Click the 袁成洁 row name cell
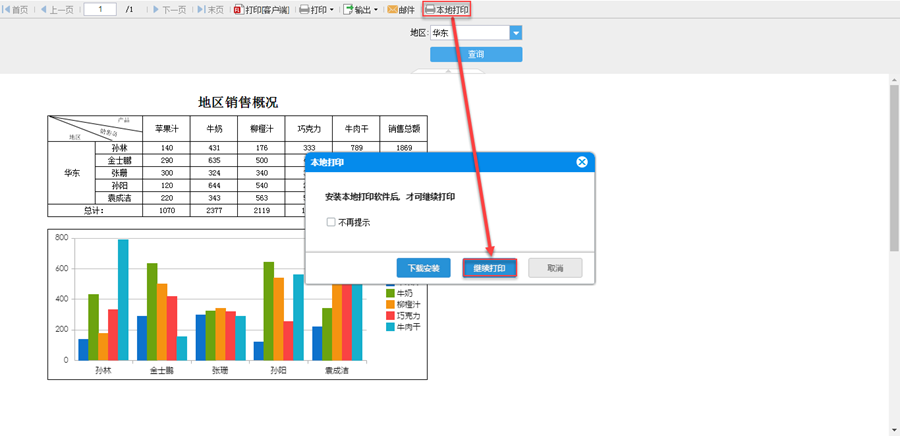The height and width of the screenshot is (436, 900). [x=119, y=197]
